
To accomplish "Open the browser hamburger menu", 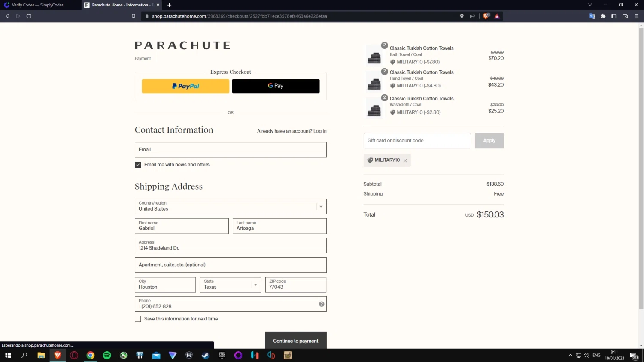I will point(636,16).
